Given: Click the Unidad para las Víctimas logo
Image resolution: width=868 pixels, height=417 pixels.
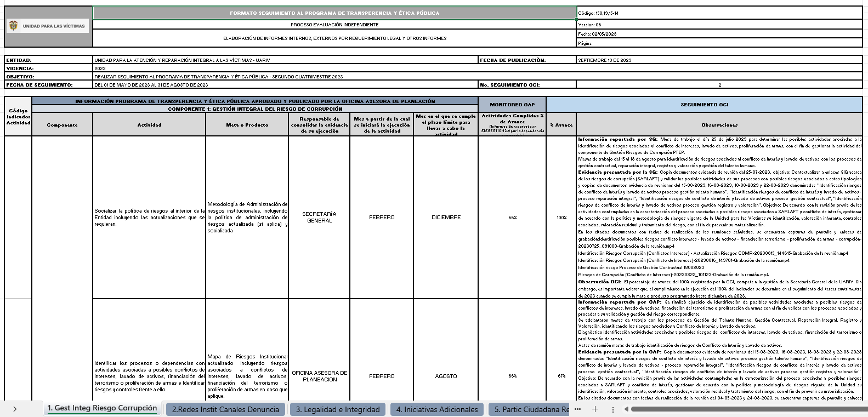Looking at the screenshot, I should coord(48,26).
